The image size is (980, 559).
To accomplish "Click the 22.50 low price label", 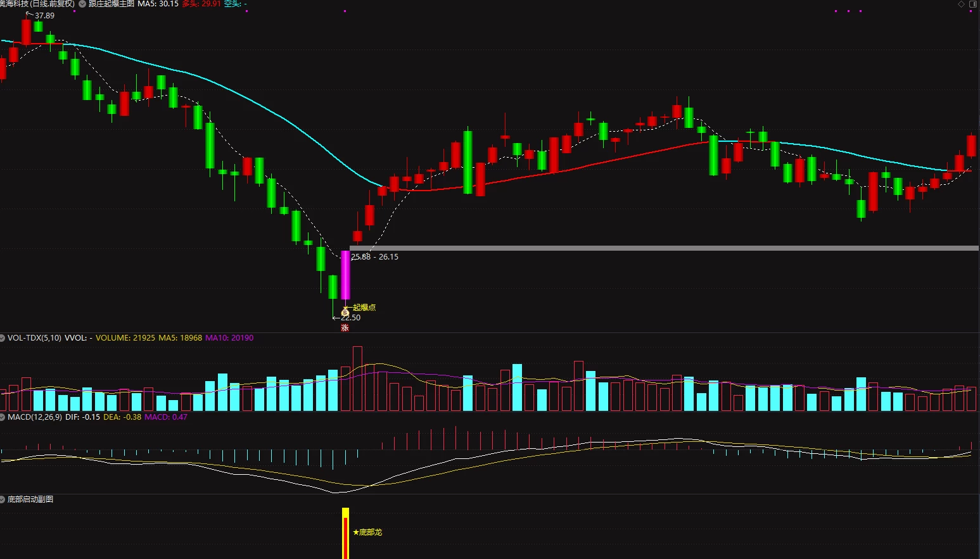I will pyautogui.click(x=351, y=318).
